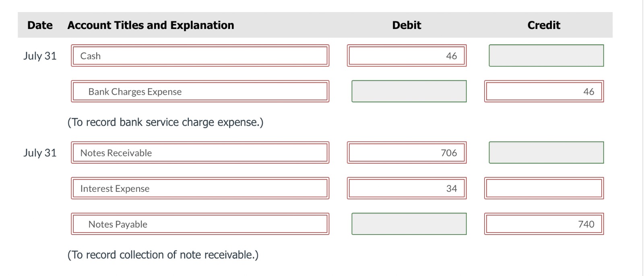Viewport: 644px width, 276px height.
Task: Click the shaded debit field beside Notes Payable
Action: point(409,224)
